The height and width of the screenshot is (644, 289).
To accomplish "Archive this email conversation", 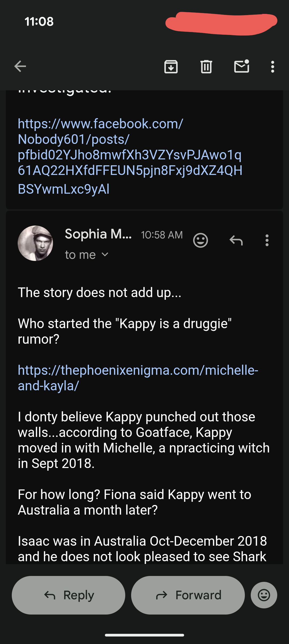I will (x=171, y=66).
